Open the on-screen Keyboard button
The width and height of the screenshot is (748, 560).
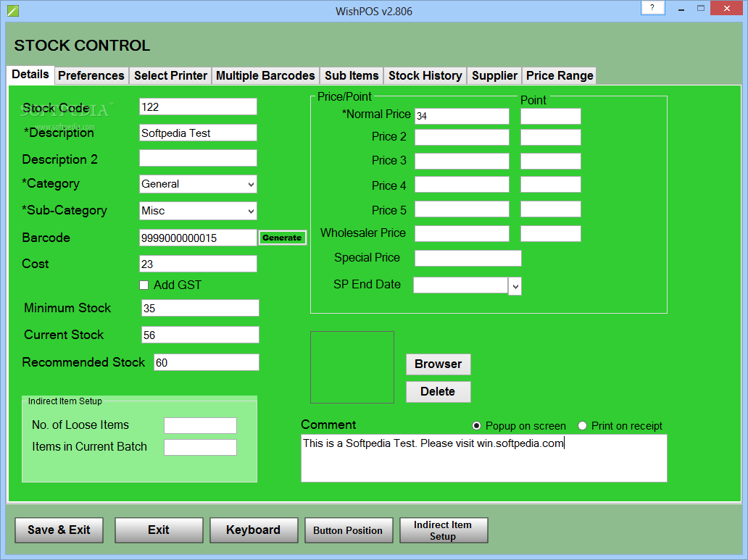coord(253,530)
